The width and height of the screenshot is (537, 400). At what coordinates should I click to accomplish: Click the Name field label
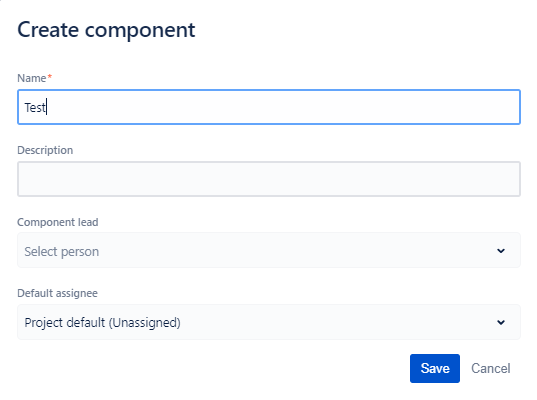coord(32,78)
